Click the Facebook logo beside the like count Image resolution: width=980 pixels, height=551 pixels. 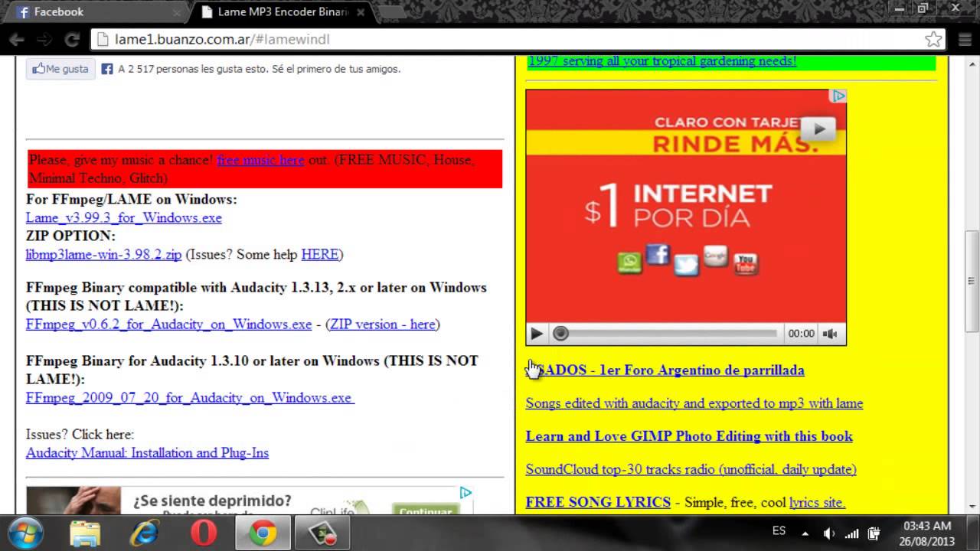point(107,69)
